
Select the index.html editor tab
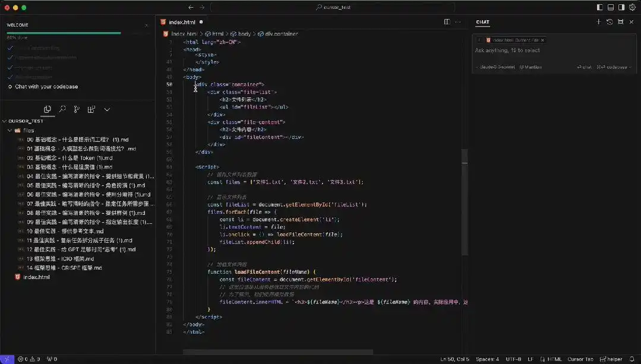[183, 21]
